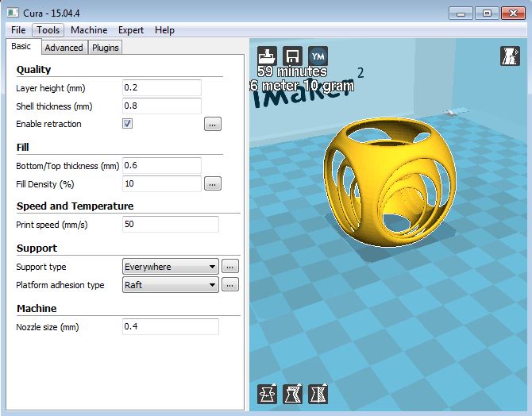This screenshot has height=416, width=532.
Task: Maximize the Cura window
Action: (x=487, y=13)
